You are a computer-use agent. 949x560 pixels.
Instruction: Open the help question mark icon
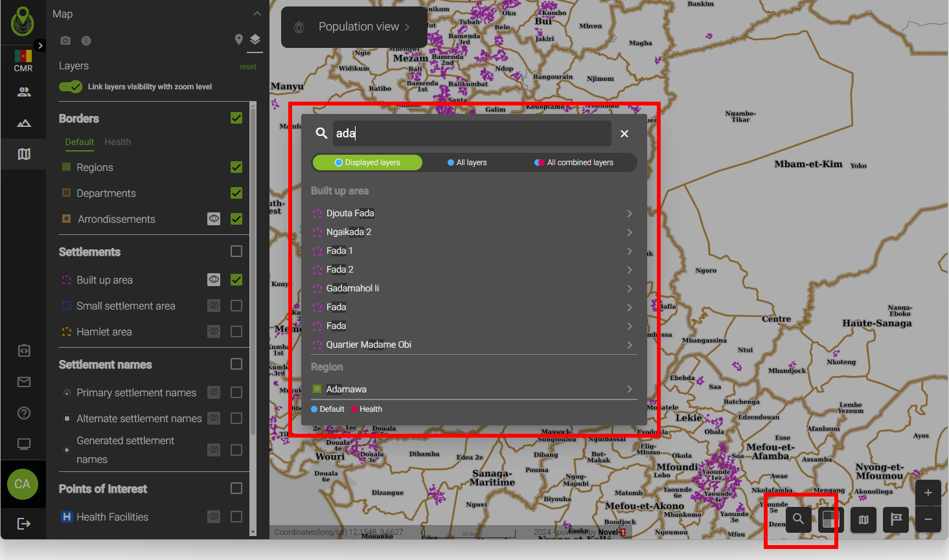point(24,413)
